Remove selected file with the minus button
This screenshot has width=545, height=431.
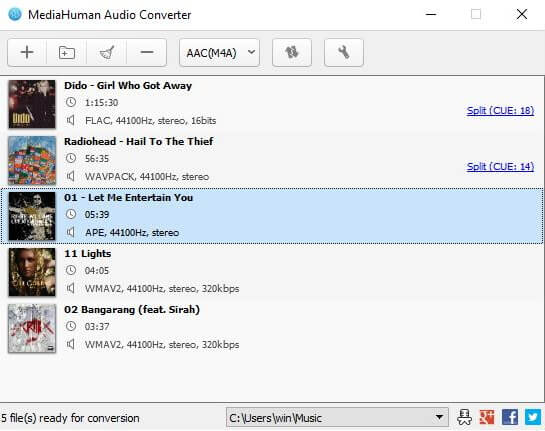[x=147, y=52]
